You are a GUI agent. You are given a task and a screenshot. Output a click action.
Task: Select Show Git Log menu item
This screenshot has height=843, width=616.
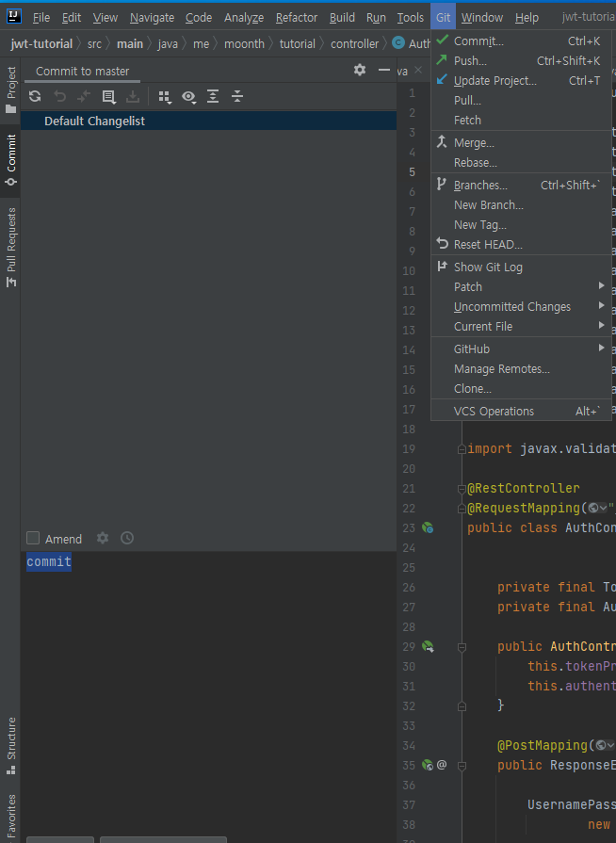pyautogui.click(x=522, y=267)
